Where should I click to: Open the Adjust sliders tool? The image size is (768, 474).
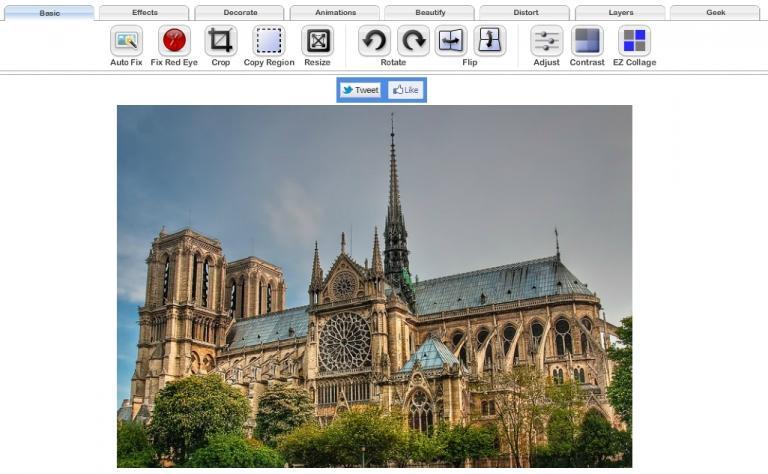click(x=546, y=41)
